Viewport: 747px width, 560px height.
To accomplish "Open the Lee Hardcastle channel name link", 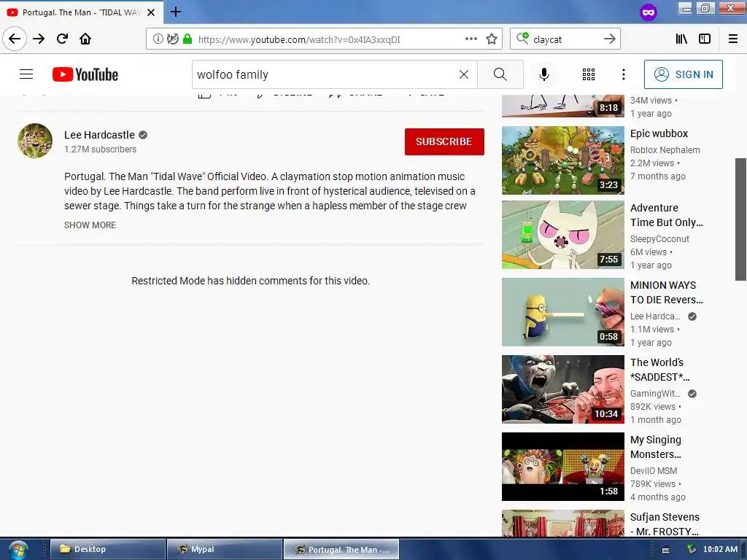I will point(99,135).
